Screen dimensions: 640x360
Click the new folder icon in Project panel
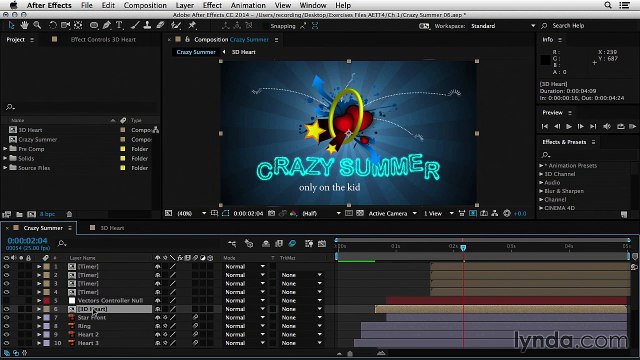[x=19, y=214]
